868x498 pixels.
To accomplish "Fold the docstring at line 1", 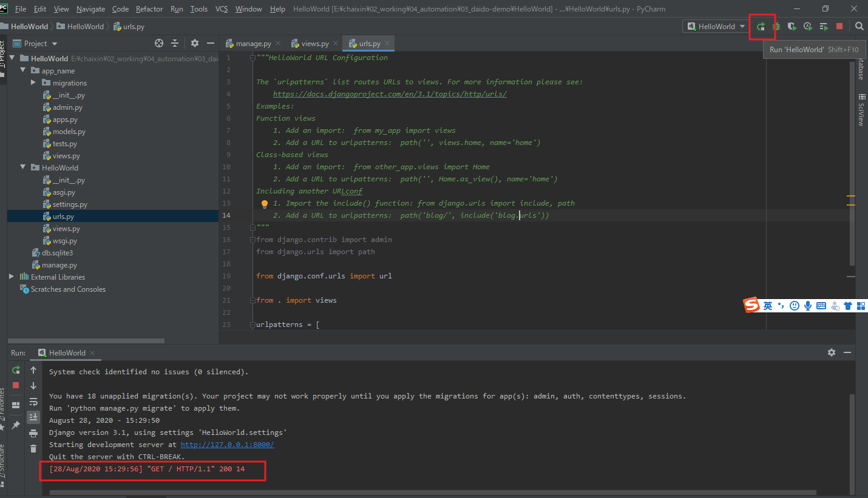I will click(252, 58).
